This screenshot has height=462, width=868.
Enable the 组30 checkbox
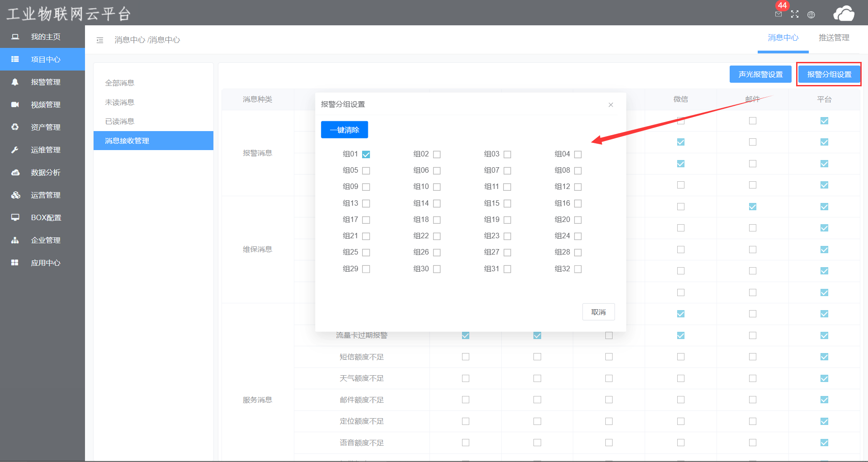(x=437, y=269)
